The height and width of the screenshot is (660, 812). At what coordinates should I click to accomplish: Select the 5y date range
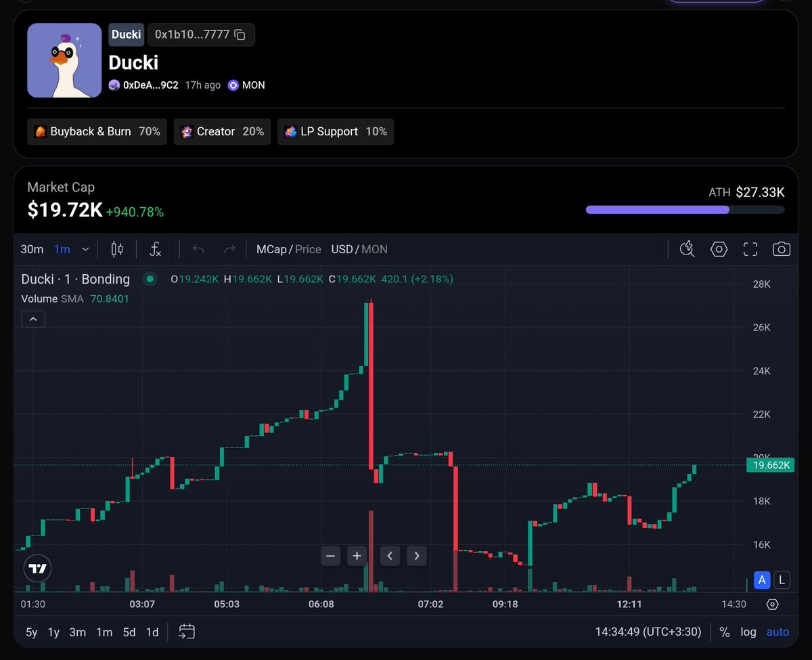tap(32, 632)
